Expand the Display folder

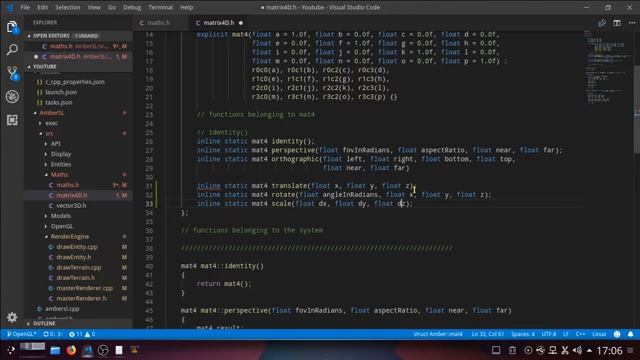click(61, 154)
